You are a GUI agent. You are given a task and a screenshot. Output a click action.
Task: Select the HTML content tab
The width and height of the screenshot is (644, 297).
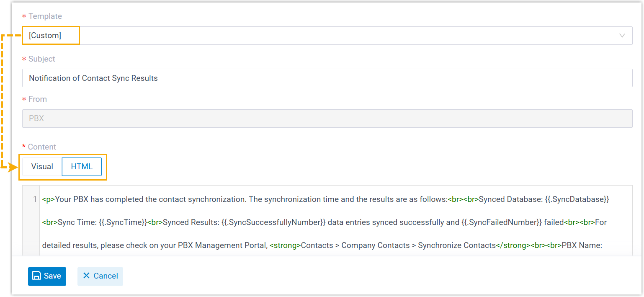[x=82, y=167]
